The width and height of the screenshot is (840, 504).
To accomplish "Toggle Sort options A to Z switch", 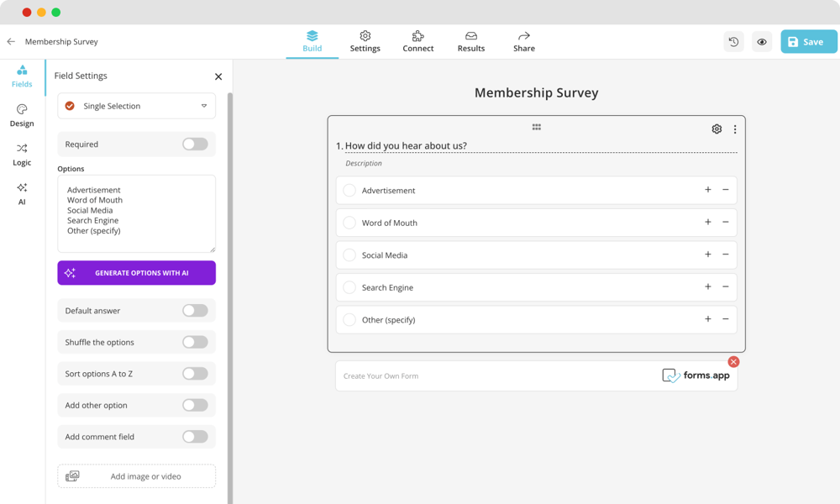I will (195, 373).
